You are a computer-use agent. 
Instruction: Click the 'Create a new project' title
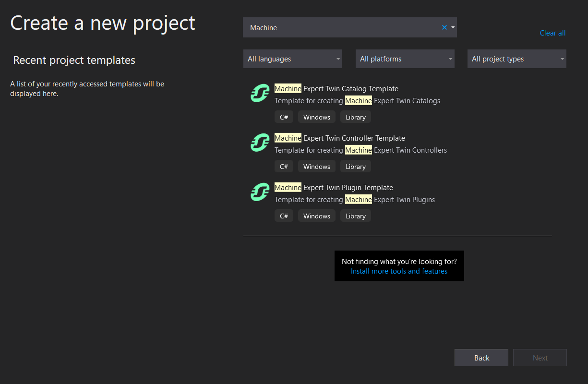pos(103,23)
